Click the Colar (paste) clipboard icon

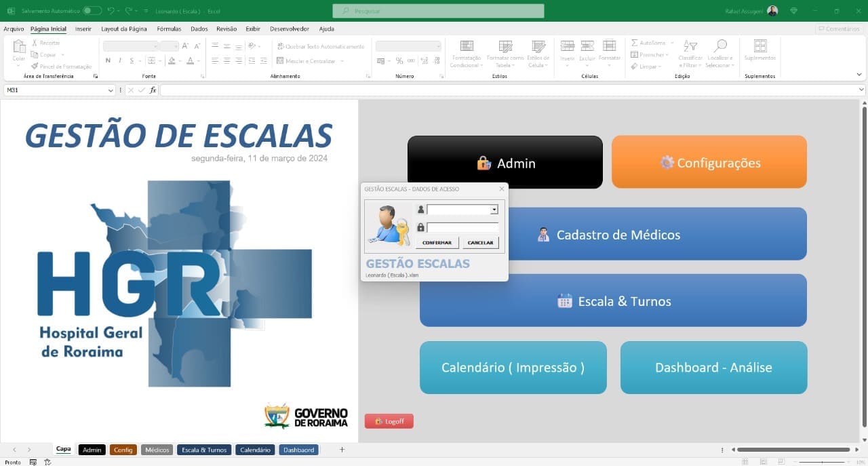pyautogui.click(x=19, y=47)
